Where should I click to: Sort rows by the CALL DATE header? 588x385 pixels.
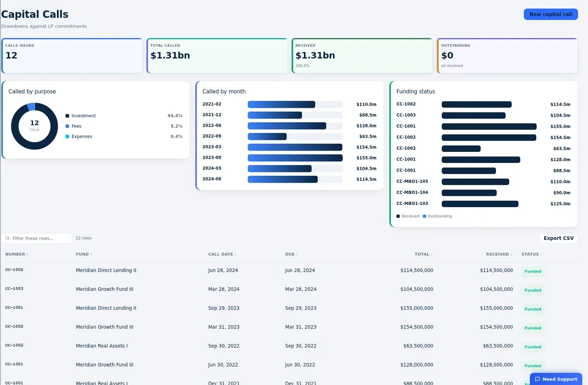tap(222, 254)
